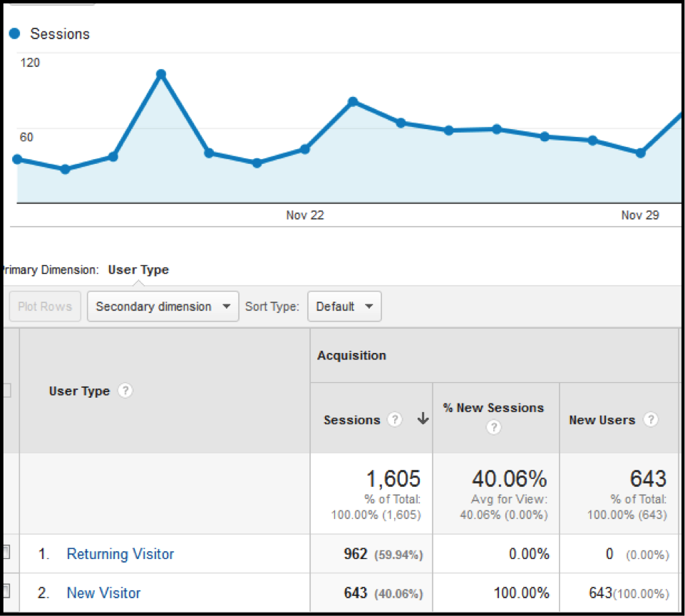Open help icon next to Sessions column
The width and height of the screenshot is (685, 616).
395,419
